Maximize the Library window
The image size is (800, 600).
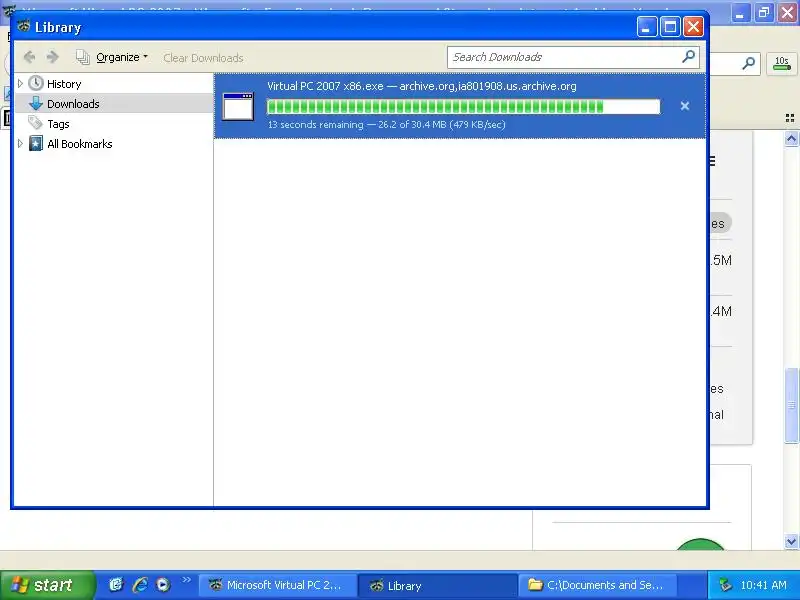click(670, 27)
